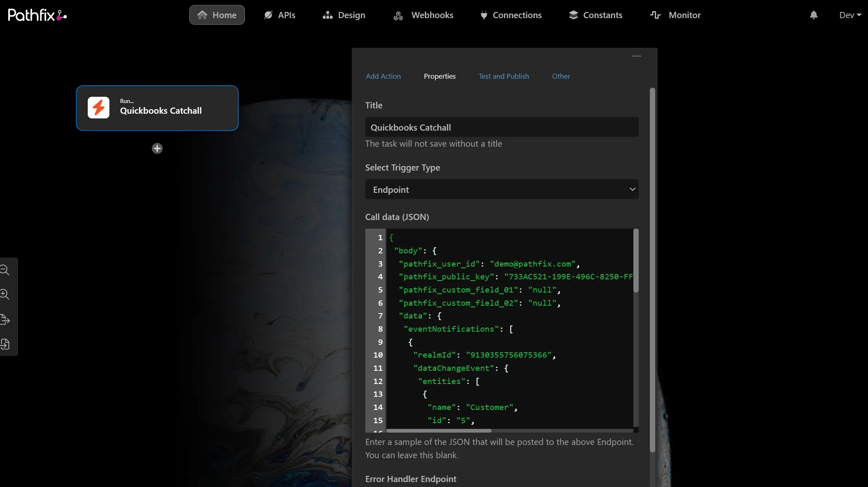The width and height of the screenshot is (868, 487).
Task: Click the properties panel vertical scrollbar
Action: (x=652, y=270)
